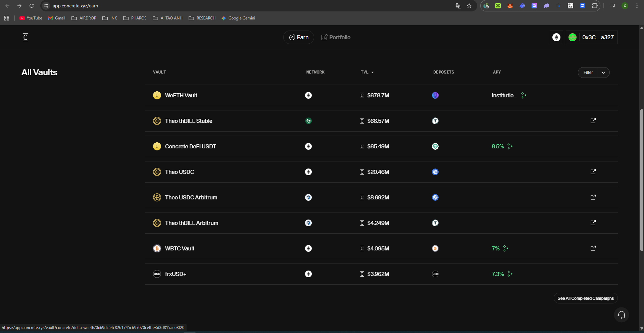This screenshot has width=644, height=333.
Task: Open the INK bookmarks folder
Action: tap(110, 18)
